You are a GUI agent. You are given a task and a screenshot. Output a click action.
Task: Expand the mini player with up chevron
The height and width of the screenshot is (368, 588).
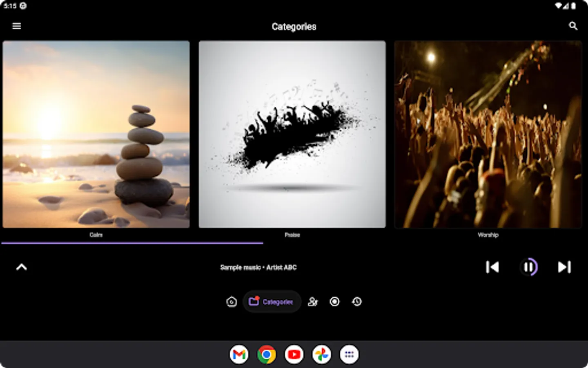click(22, 267)
